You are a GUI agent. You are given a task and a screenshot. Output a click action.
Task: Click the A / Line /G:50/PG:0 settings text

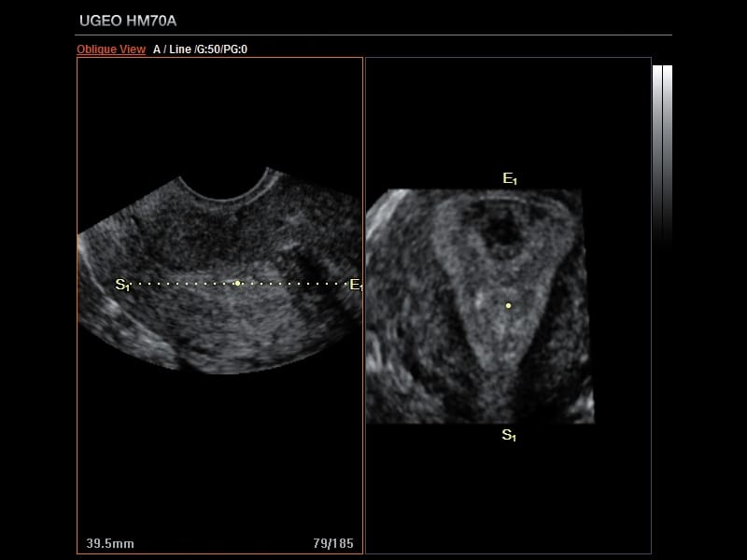200,49
